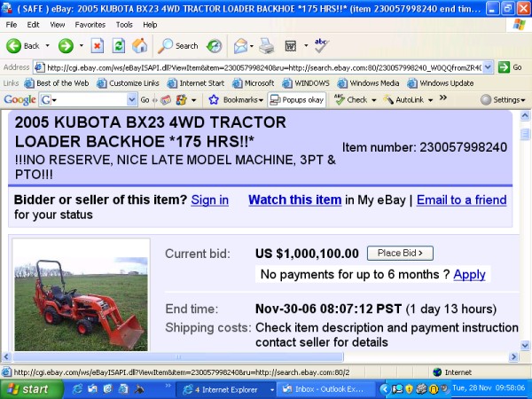The width and height of the screenshot is (532, 399).
Task: Open the Forward history dropdown arrow
Action: tap(82, 45)
